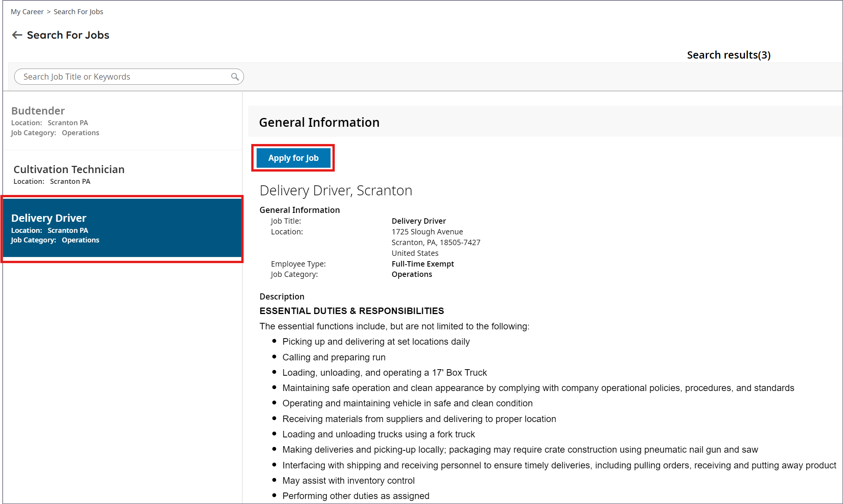This screenshot has height=504, width=843.
Task: Click the Delivery Driver, Scranton title
Action: (x=336, y=191)
